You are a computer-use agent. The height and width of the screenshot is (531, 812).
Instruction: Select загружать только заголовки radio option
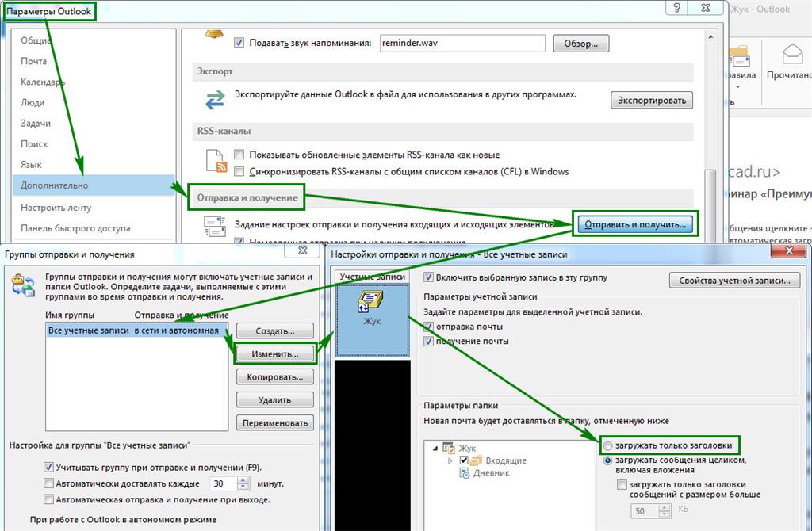tap(608, 445)
